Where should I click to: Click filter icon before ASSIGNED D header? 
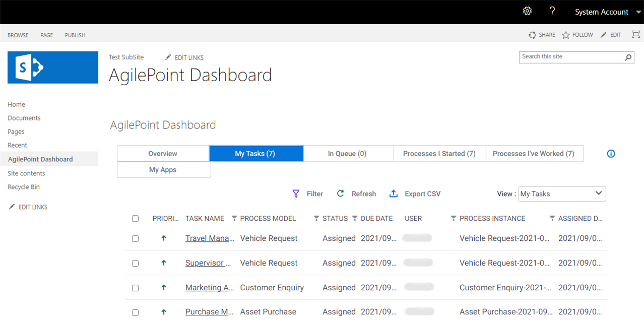tap(552, 218)
